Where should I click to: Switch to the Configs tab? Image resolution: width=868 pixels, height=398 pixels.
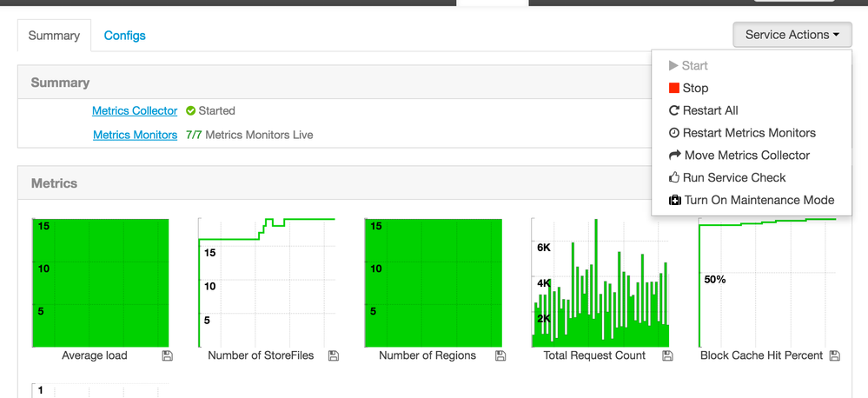tap(125, 36)
